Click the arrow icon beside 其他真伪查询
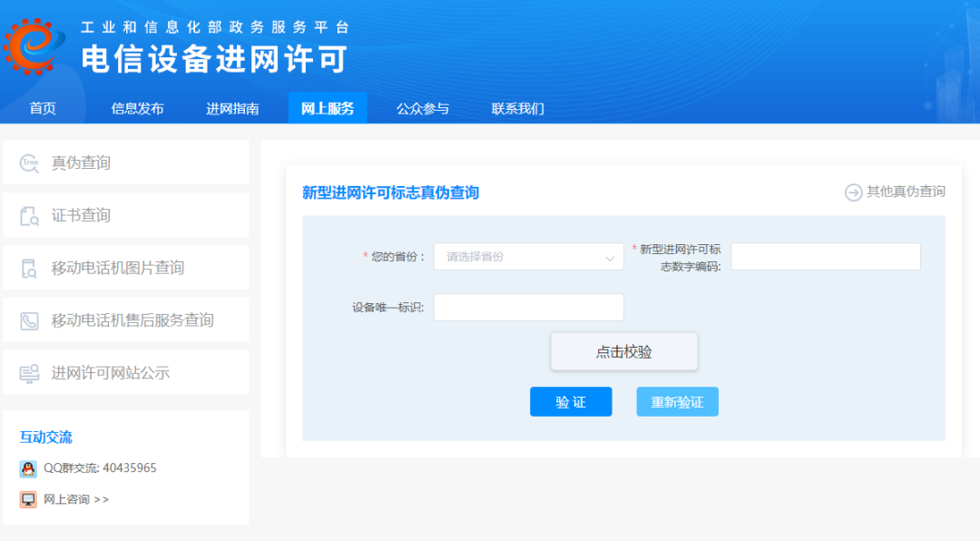This screenshot has height=541, width=980. coord(853,192)
